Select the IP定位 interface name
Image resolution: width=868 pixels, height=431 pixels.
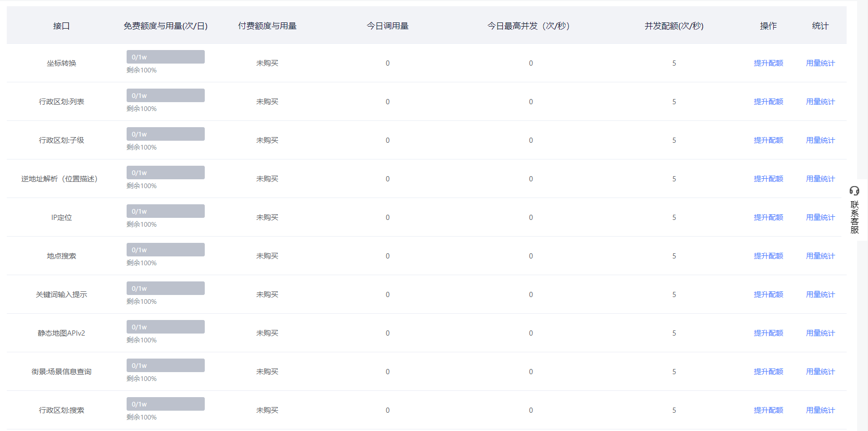coord(61,217)
